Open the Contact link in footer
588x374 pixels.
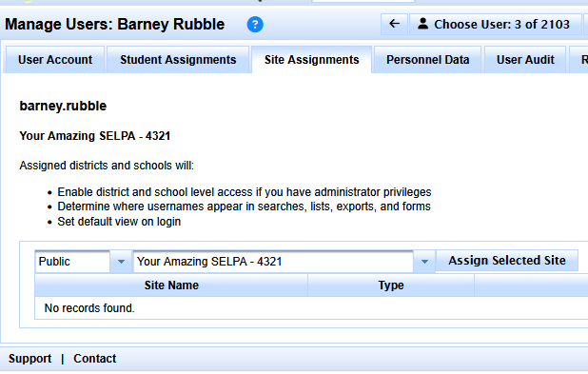click(95, 359)
